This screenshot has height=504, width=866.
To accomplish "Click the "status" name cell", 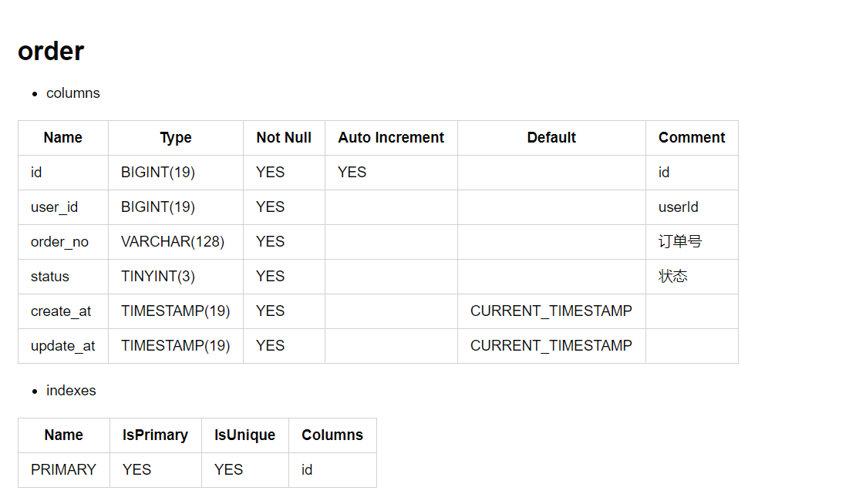I will coord(50,277).
